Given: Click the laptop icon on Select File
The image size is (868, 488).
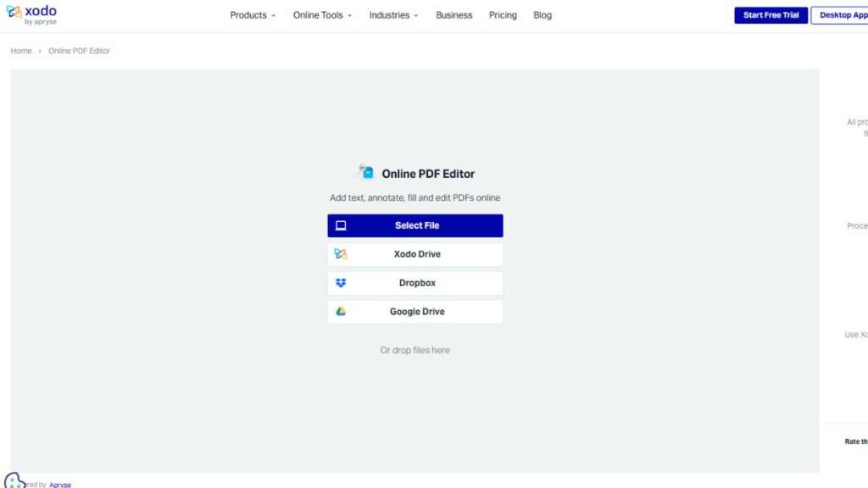Looking at the screenshot, I should coord(341,225).
